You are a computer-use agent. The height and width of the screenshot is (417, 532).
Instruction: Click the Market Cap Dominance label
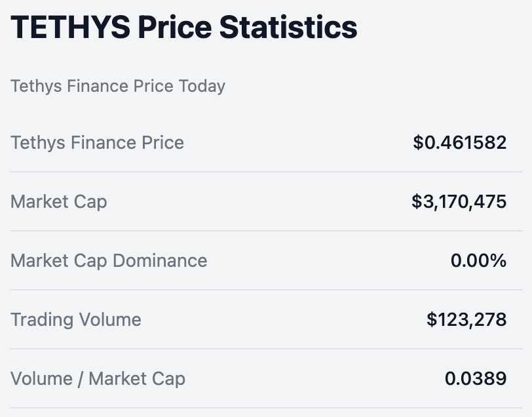[x=109, y=261]
